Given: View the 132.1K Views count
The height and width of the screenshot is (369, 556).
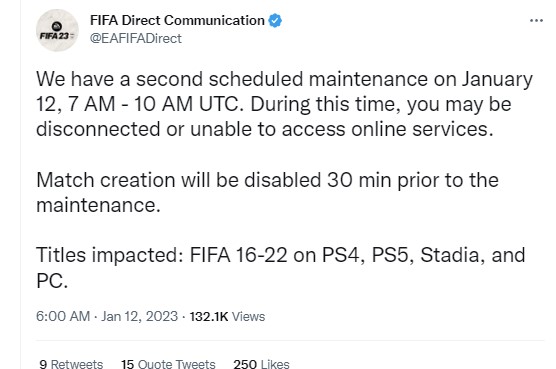Looking at the screenshot, I should click(227, 317).
